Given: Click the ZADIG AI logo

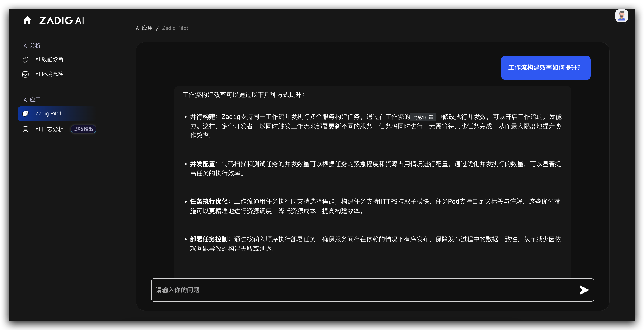Looking at the screenshot, I should (62, 21).
